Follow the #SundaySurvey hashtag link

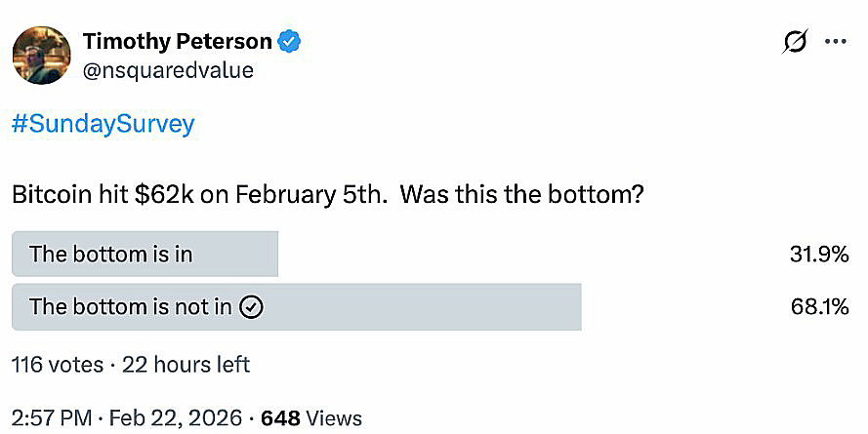103,124
